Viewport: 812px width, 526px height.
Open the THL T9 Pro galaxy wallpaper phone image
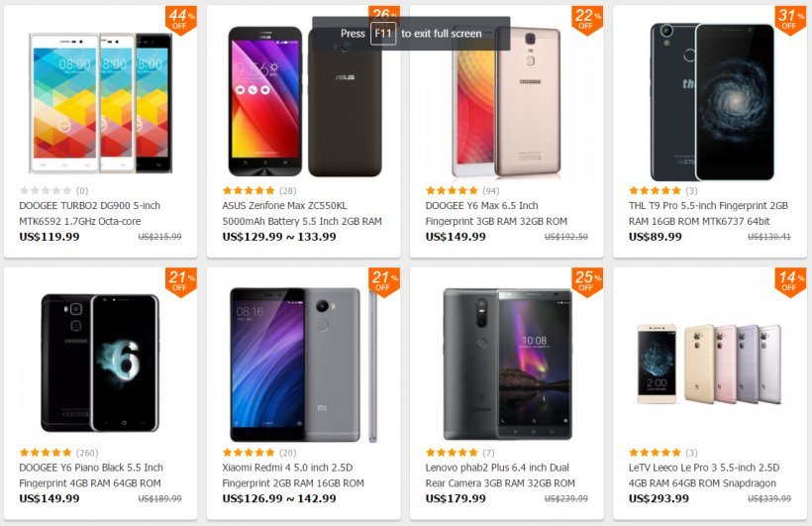coord(713,102)
